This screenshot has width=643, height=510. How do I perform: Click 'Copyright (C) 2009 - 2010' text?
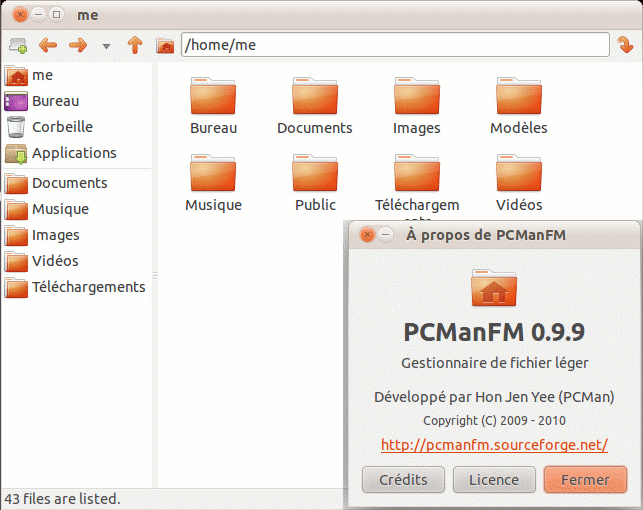tap(494, 421)
